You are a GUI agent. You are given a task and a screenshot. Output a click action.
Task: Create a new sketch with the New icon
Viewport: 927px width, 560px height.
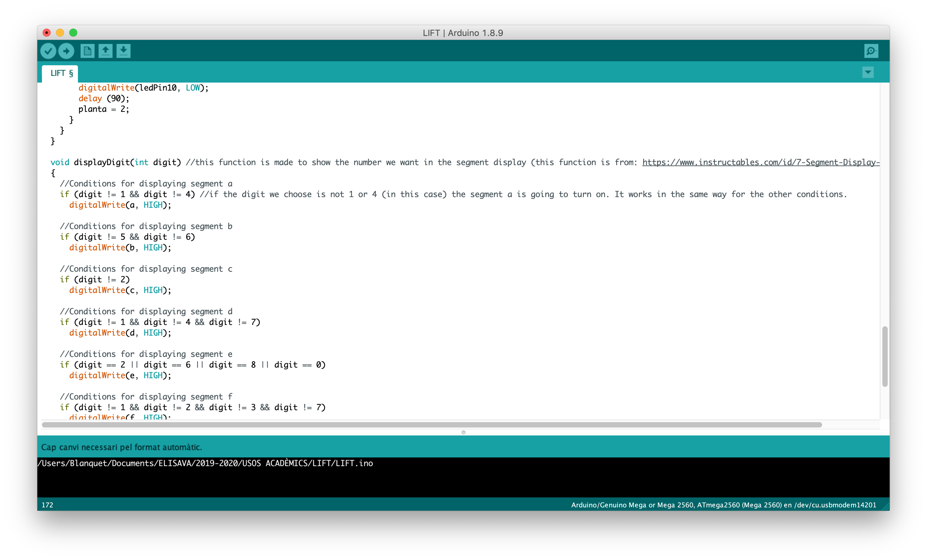coord(87,51)
